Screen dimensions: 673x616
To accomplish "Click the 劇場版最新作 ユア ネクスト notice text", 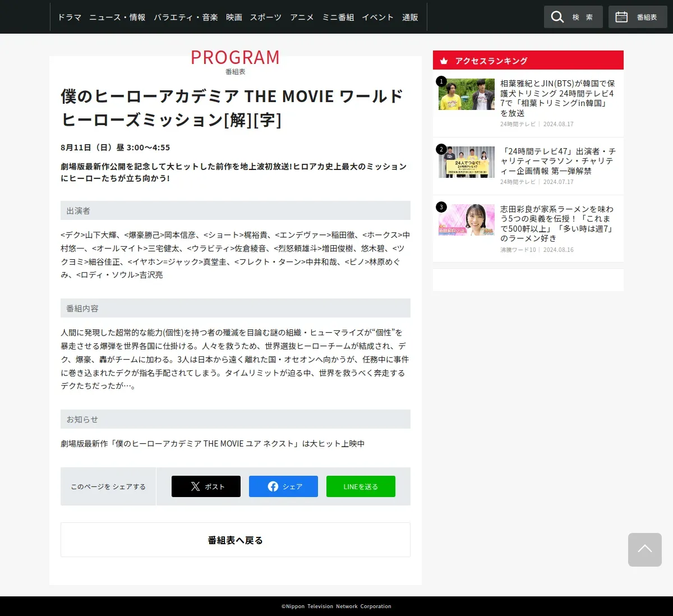I will (213, 443).
